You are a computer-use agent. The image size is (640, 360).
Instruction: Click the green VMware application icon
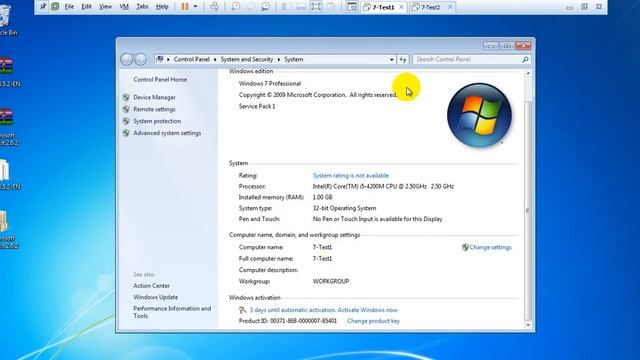[x=55, y=7]
